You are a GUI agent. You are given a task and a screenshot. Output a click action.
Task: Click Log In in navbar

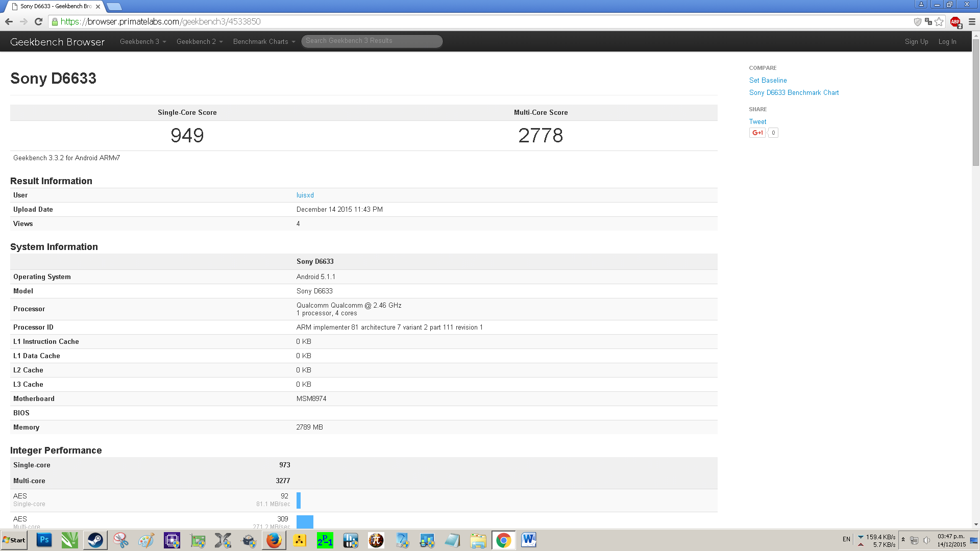[947, 42]
